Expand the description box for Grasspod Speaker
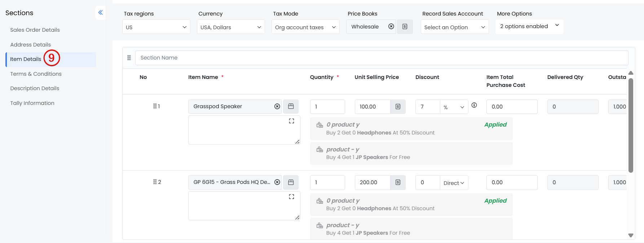Viewport: 644px width, 243px height. tap(291, 121)
